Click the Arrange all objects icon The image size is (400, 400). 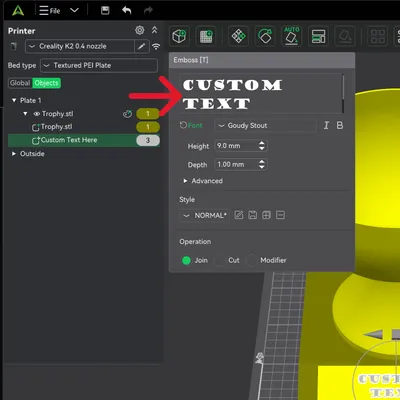pyautogui.click(x=238, y=36)
